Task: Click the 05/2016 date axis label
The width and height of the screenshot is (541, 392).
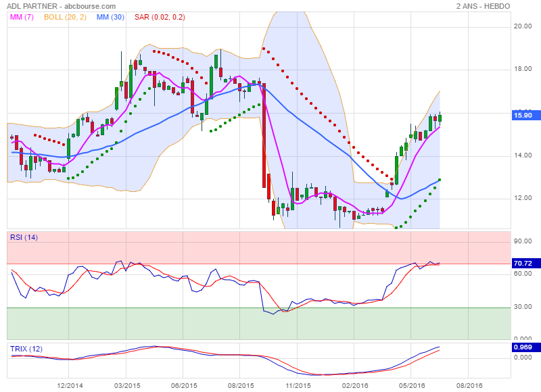Action: coord(412,385)
